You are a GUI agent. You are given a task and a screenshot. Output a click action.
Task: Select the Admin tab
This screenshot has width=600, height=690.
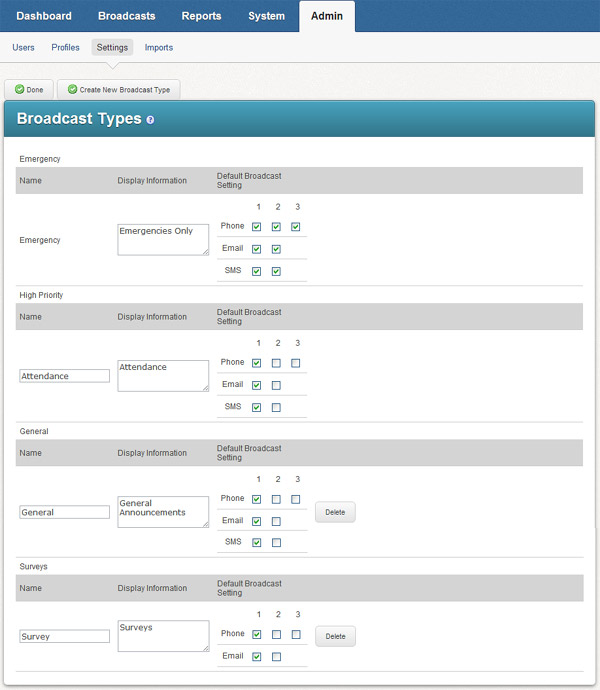(x=327, y=16)
